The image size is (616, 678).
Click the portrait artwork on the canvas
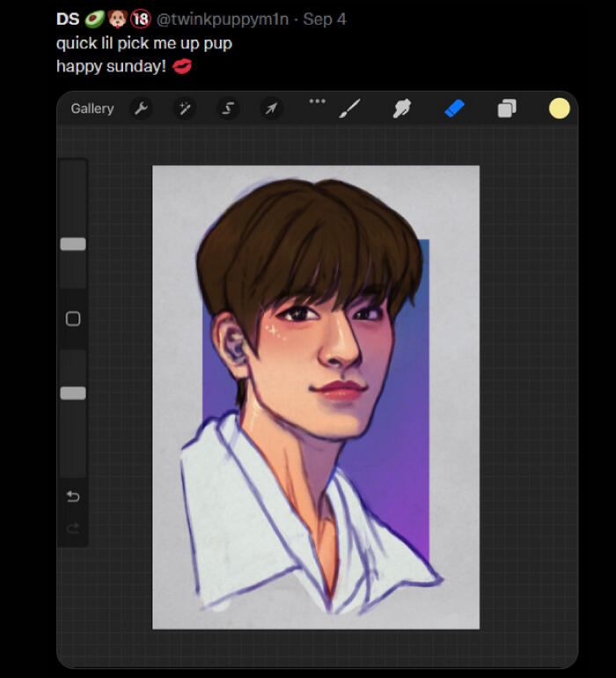tap(315, 396)
